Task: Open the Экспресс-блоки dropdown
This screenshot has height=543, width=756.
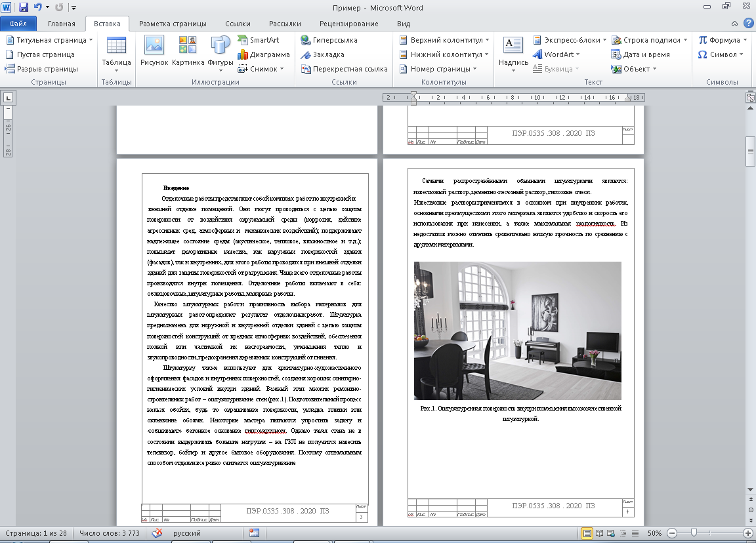Action: point(570,40)
